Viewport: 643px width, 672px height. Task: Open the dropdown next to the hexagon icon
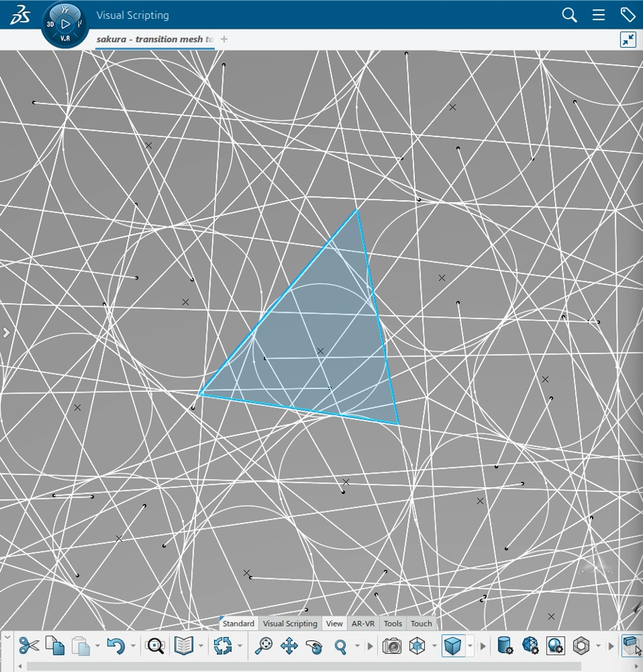598,646
